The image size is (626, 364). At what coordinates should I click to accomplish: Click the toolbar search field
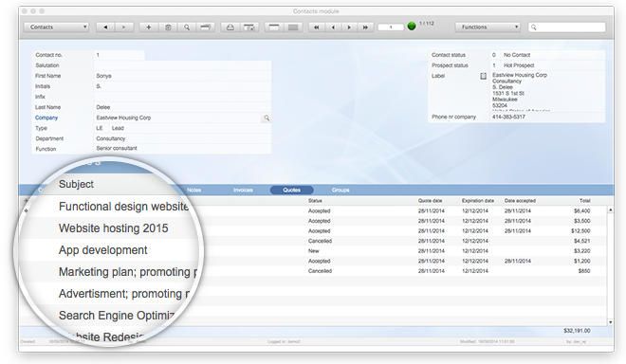567,27
